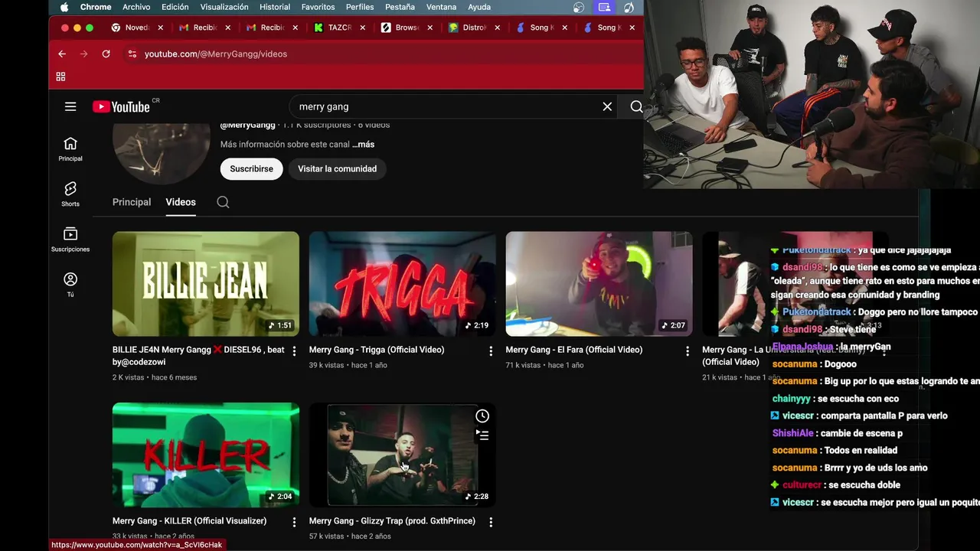Expand channel info with ...más link
The image size is (980, 551).
click(x=363, y=144)
